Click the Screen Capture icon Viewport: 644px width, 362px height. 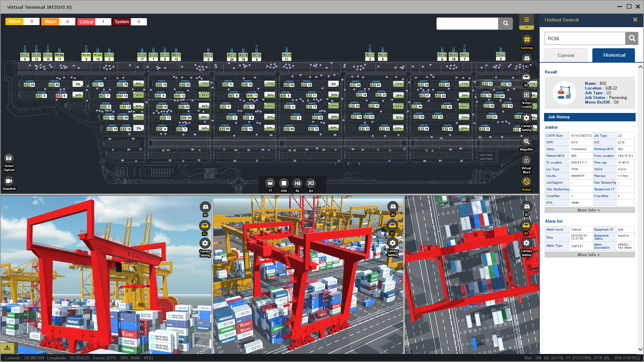tap(9, 158)
